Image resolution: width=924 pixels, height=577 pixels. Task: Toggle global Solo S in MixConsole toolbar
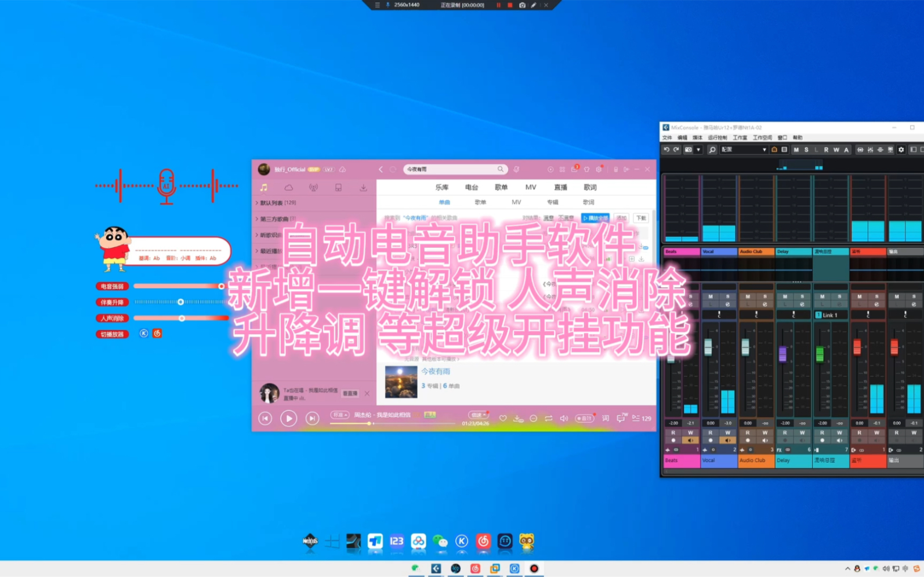[806, 150]
